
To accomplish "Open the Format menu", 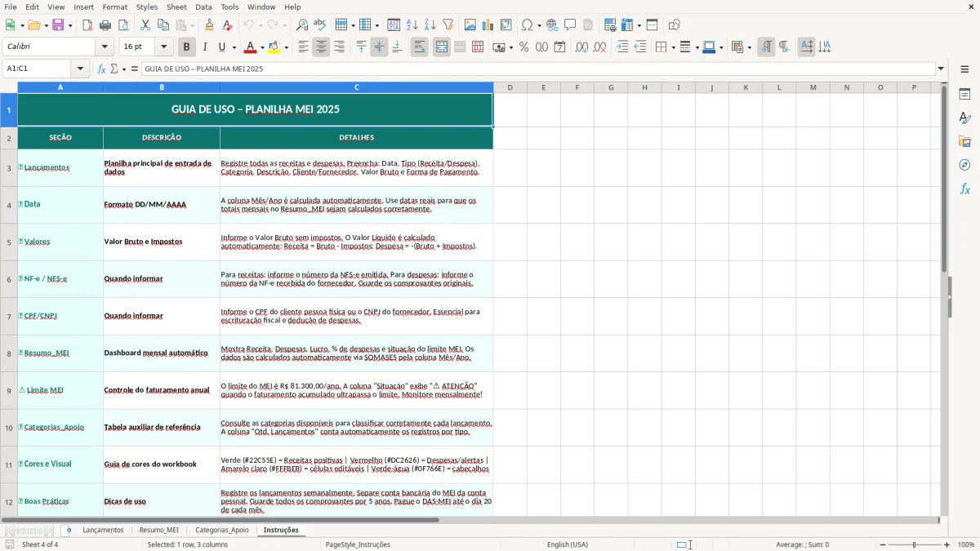I will [x=114, y=7].
